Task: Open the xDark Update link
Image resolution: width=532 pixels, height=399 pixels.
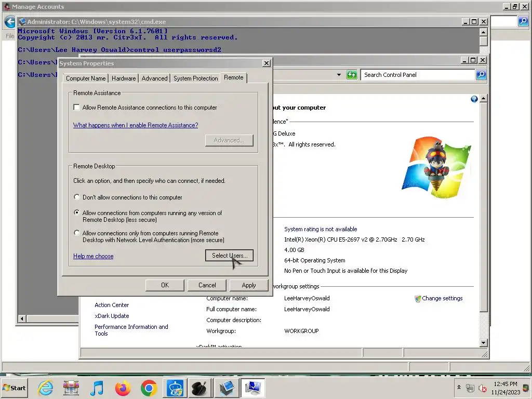Action: pos(112,316)
